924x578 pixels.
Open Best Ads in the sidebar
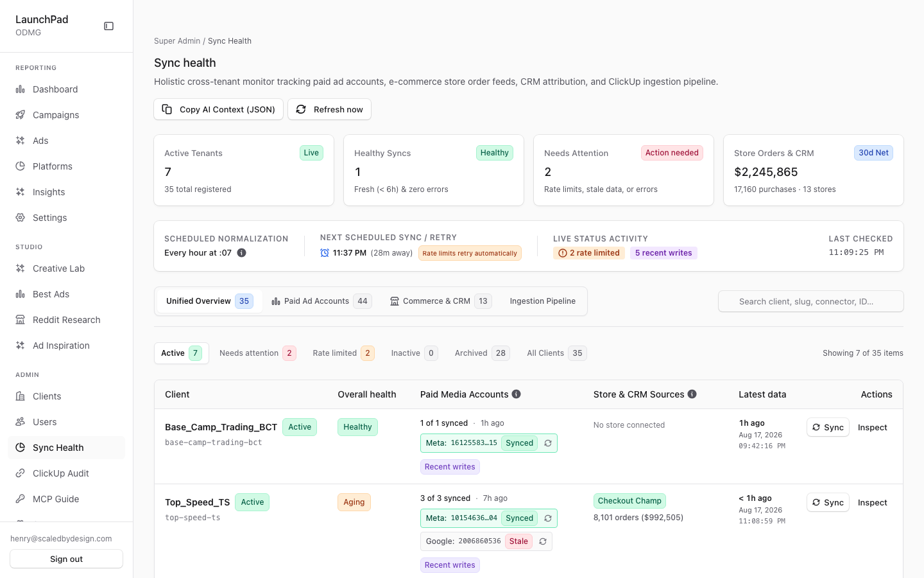coord(67,294)
